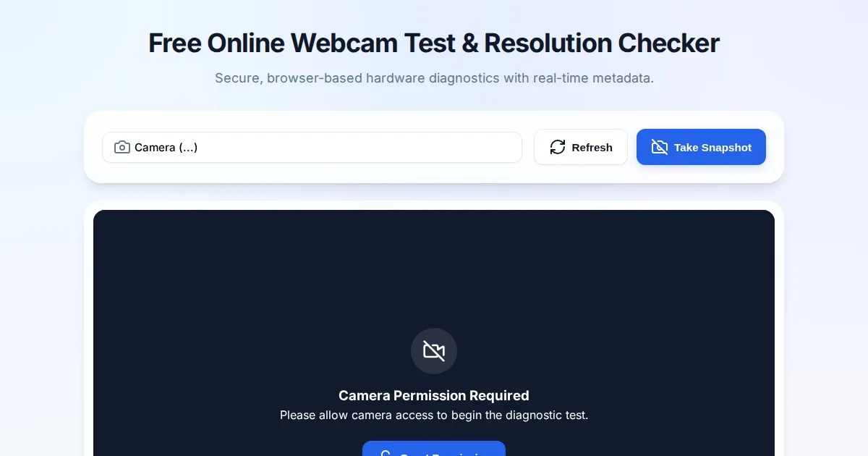This screenshot has width=868, height=456.
Task: Click the empty dark area of the video preview
Action: (434, 268)
